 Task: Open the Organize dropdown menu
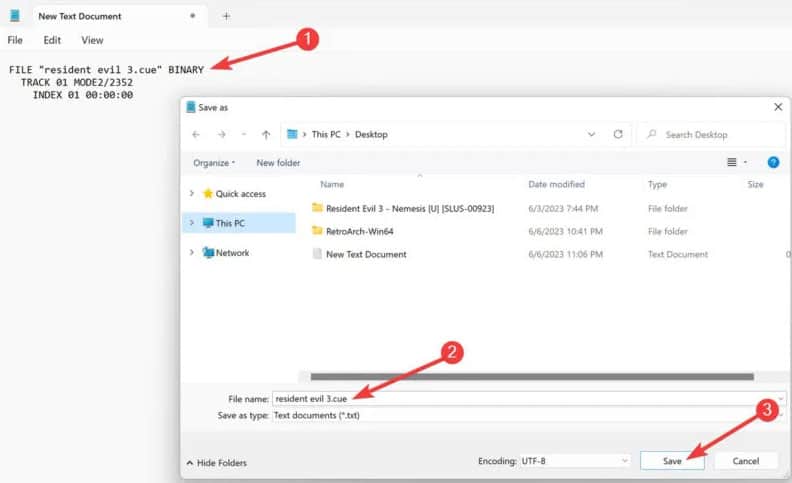[214, 163]
